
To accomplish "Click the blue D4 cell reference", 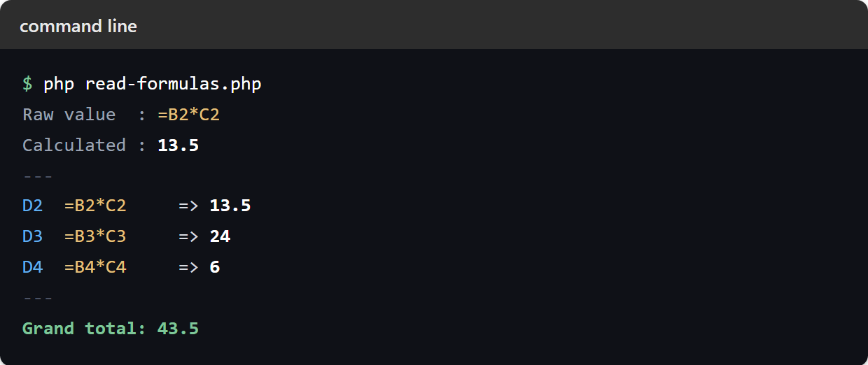I will click(33, 267).
